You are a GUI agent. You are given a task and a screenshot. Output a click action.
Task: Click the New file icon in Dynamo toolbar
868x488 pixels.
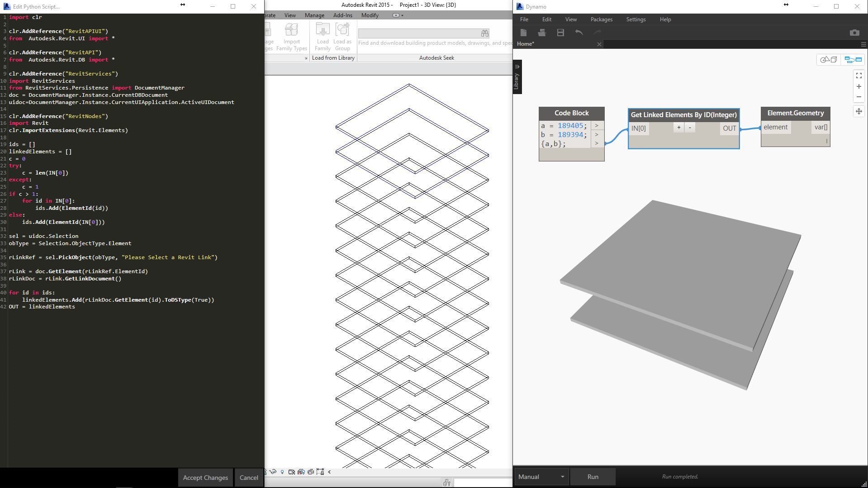tap(523, 33)
